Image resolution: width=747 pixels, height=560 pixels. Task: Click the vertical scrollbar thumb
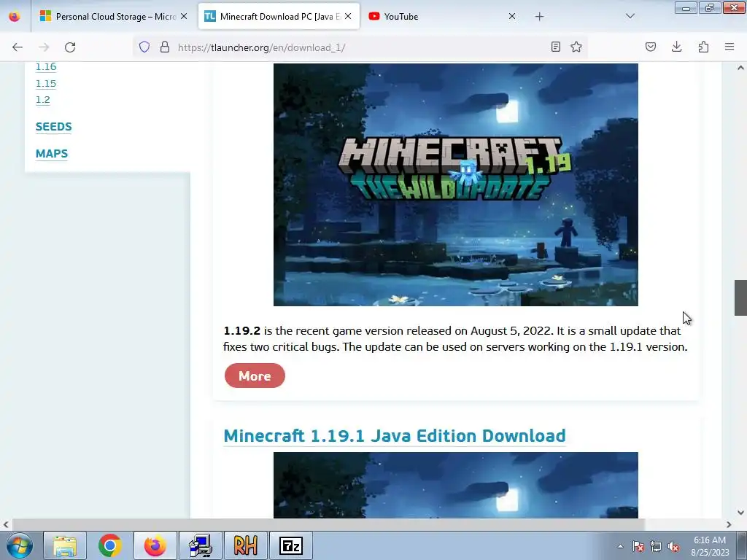pos(740,297)
